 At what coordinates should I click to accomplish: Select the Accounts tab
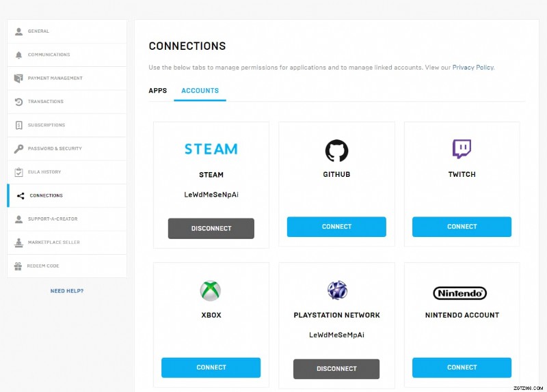click(200, 91)
